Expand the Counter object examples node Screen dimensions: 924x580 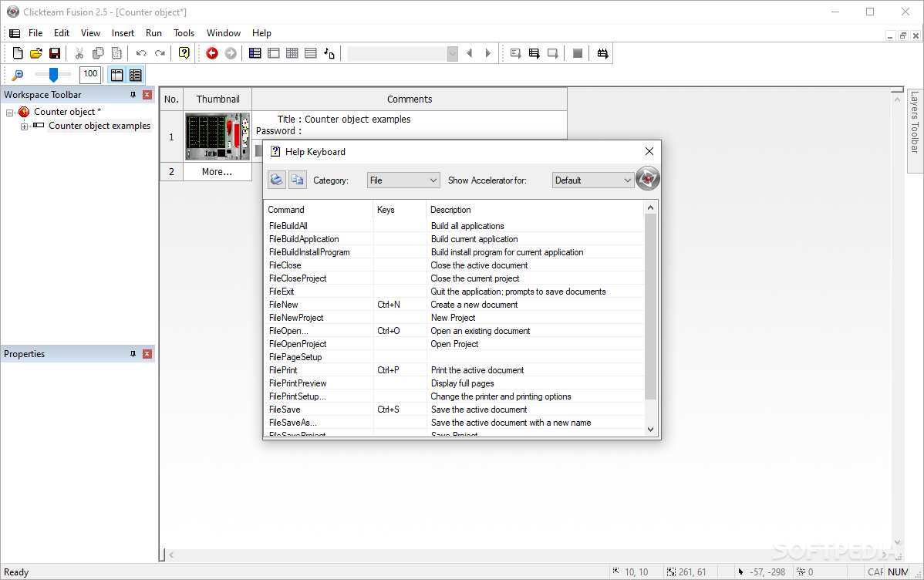24,126
